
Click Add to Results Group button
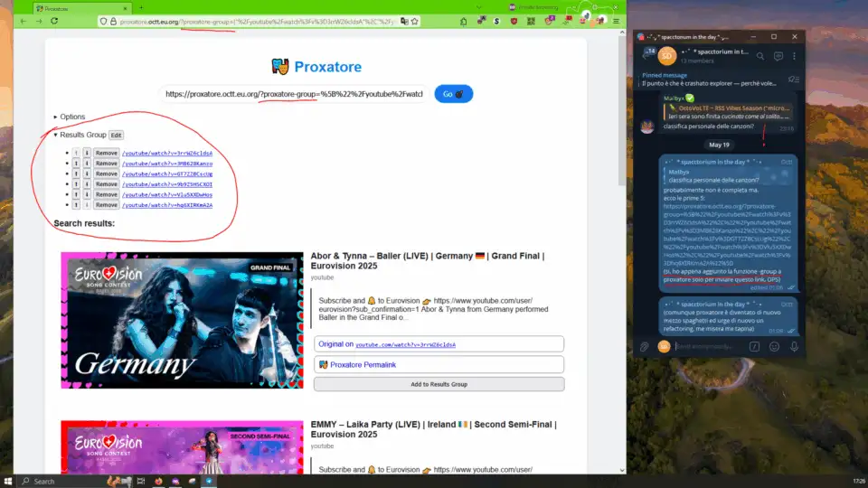coord(439,384)
